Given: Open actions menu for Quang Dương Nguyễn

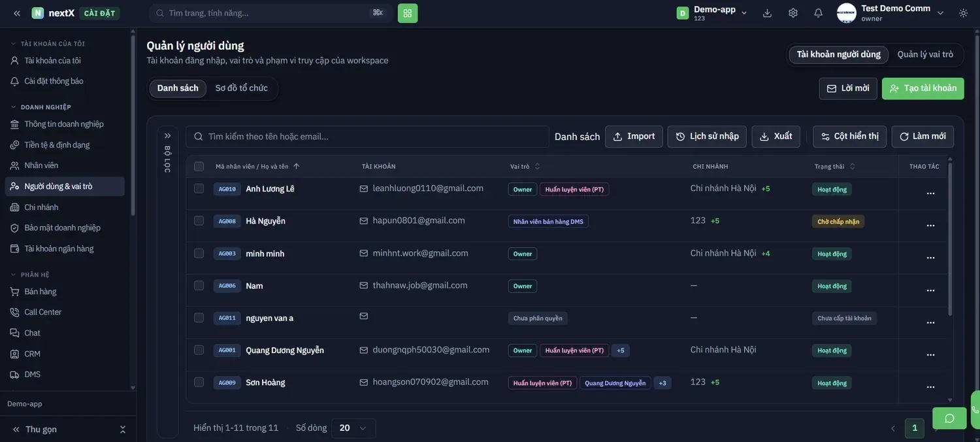Looking at the screenshot, I should (930, 354).
